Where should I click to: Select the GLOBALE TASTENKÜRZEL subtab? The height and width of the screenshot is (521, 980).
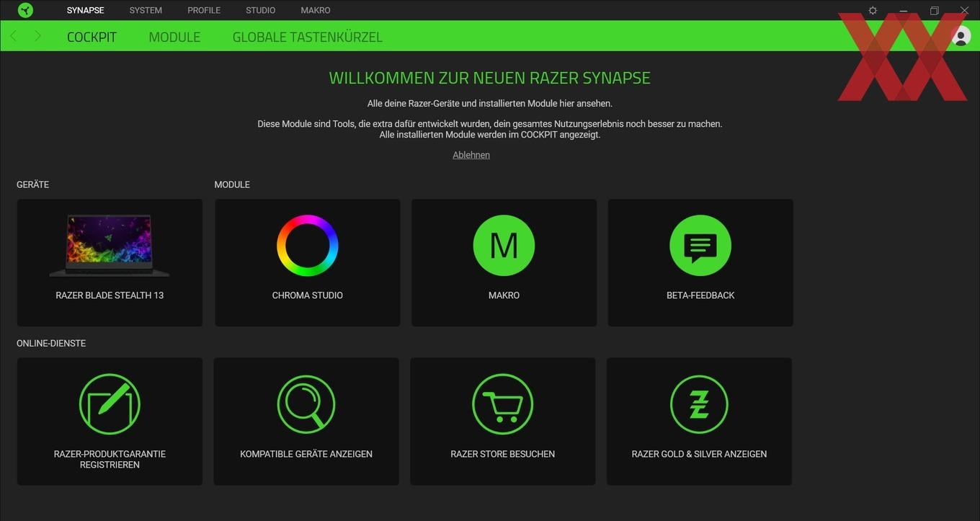click(x=307, y=37)
